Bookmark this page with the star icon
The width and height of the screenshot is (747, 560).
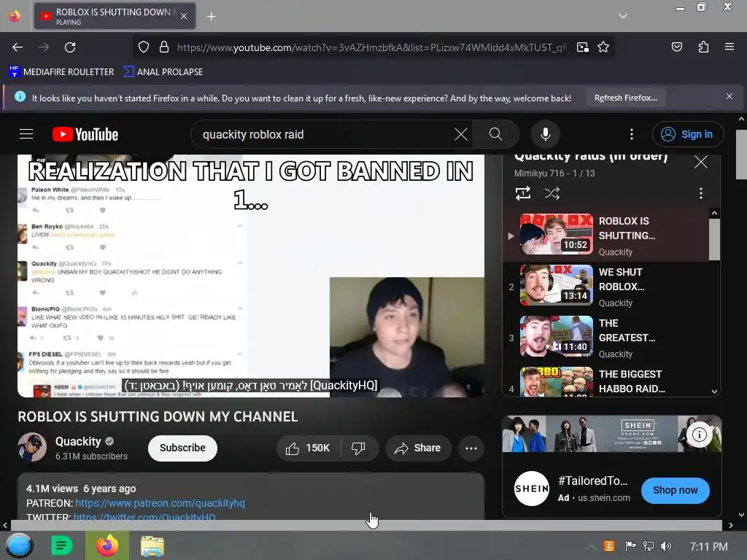(603, 47)
